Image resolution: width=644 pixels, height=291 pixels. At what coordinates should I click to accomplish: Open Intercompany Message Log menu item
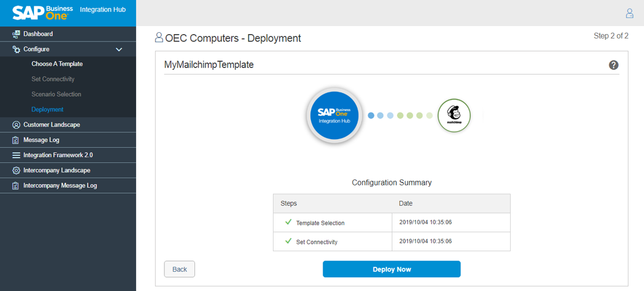click(x=60, y=185)
